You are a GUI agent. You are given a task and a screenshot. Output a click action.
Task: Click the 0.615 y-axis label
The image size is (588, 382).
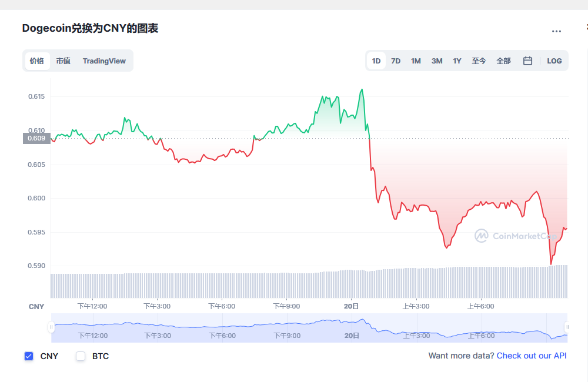coord(36,97)
